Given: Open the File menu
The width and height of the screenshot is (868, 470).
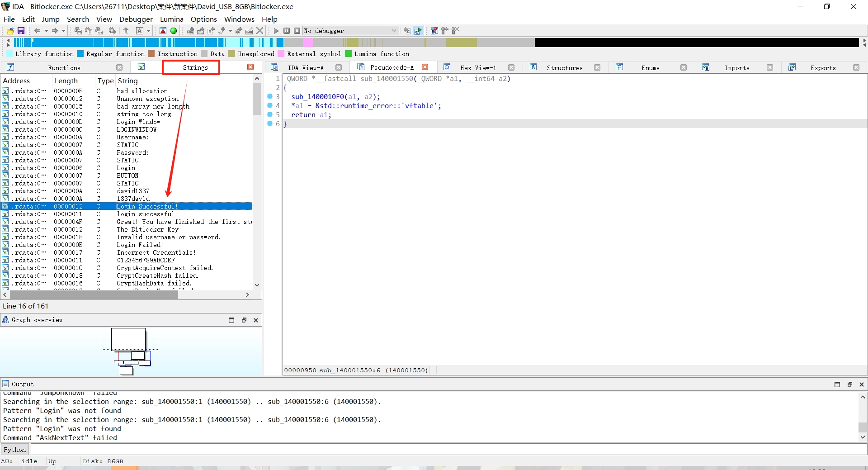Looking at the screenshot, I should click(x=9, y=19).
